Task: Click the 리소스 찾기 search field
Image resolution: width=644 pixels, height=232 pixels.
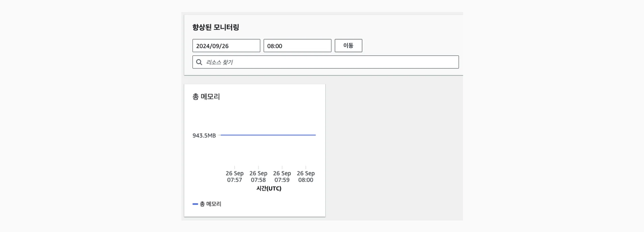Action: tap(325, 62)
